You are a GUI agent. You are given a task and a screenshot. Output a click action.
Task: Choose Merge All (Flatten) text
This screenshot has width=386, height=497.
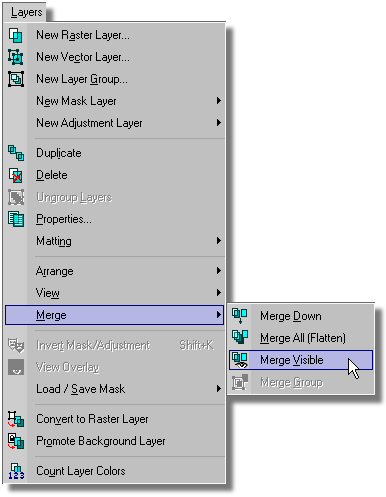(303, 338)
